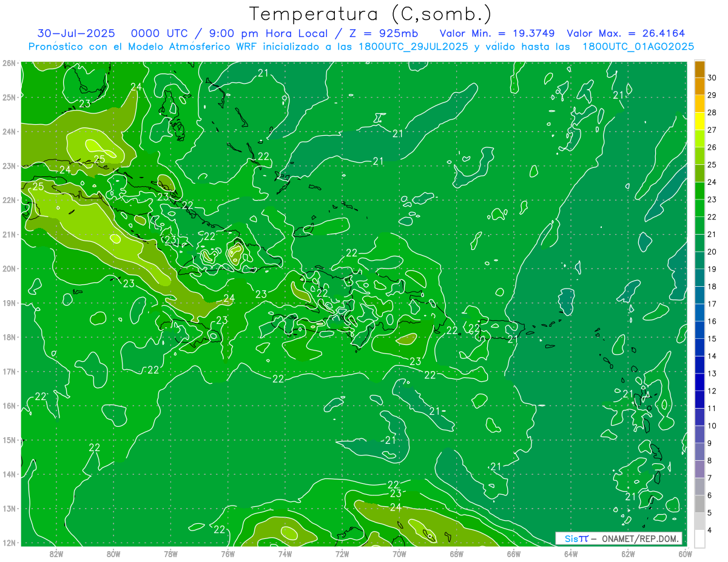The image size is (728, 562).
Task: Click the "70W" longitude axis label
Action: (399, 554)
